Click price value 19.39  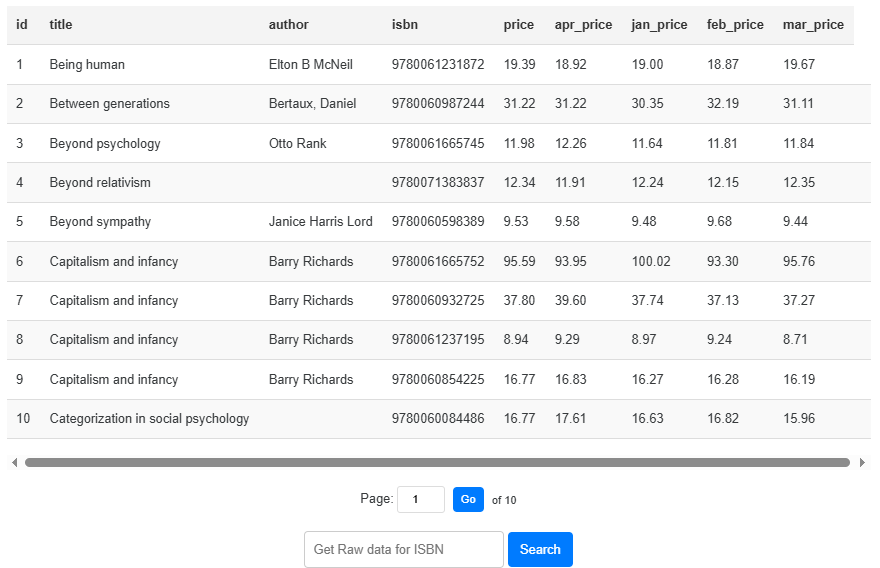519,65
